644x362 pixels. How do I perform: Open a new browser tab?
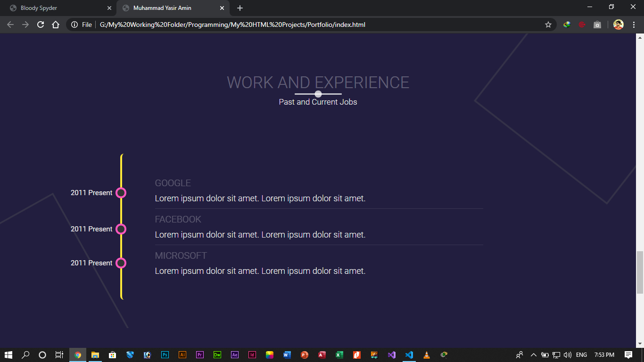[240, 8]
